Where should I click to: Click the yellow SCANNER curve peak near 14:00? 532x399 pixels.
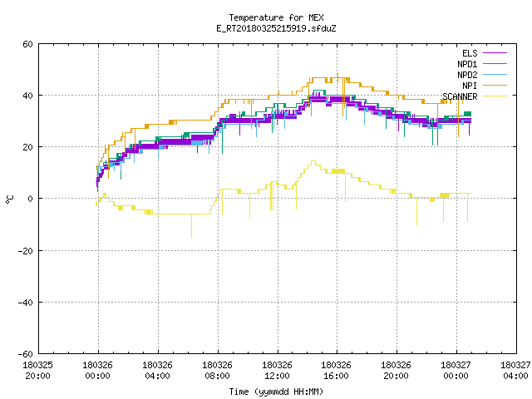pos(313,161)
